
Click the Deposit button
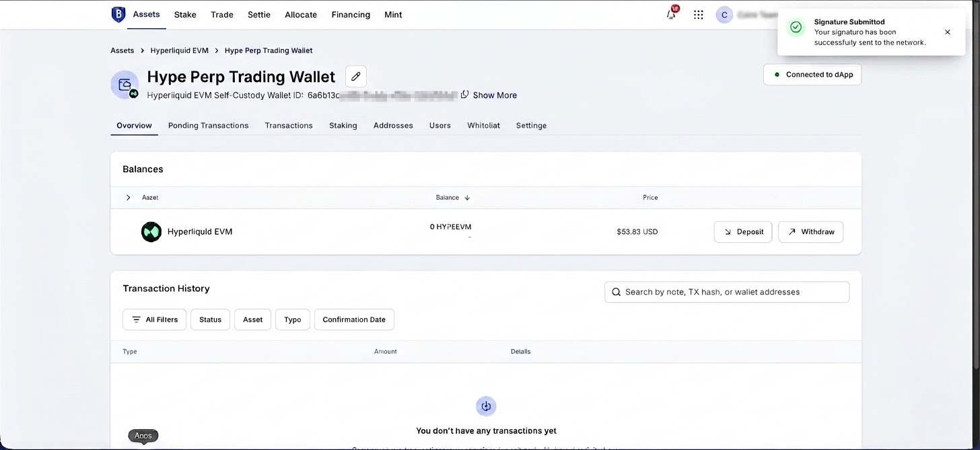(743, 231)
